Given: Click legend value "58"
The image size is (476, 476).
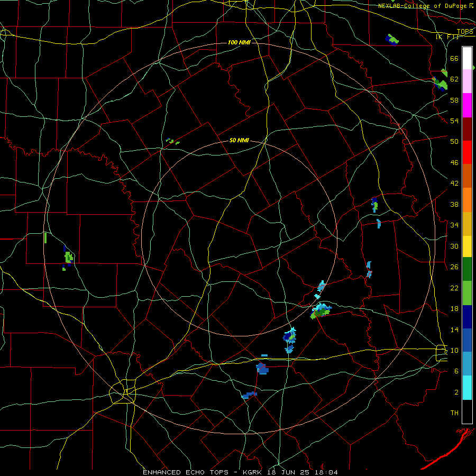Looking at the screenshot, I should pyautogui.click(x=454, y=100).
